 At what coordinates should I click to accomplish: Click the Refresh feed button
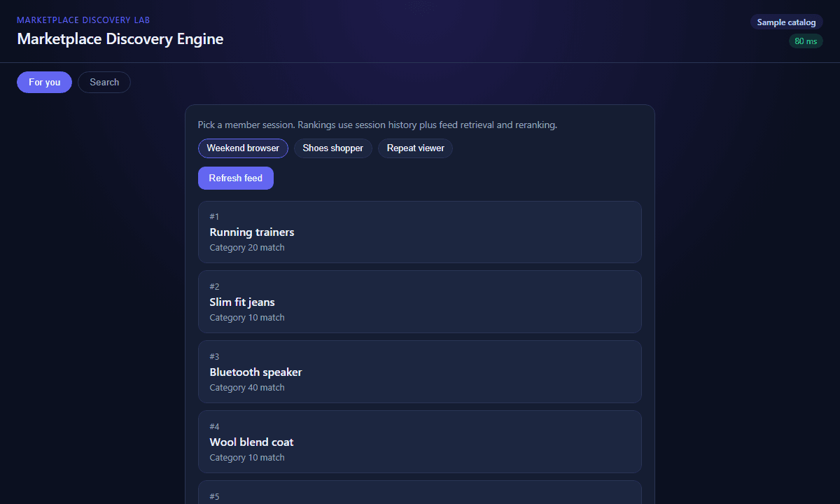point(236,178)
